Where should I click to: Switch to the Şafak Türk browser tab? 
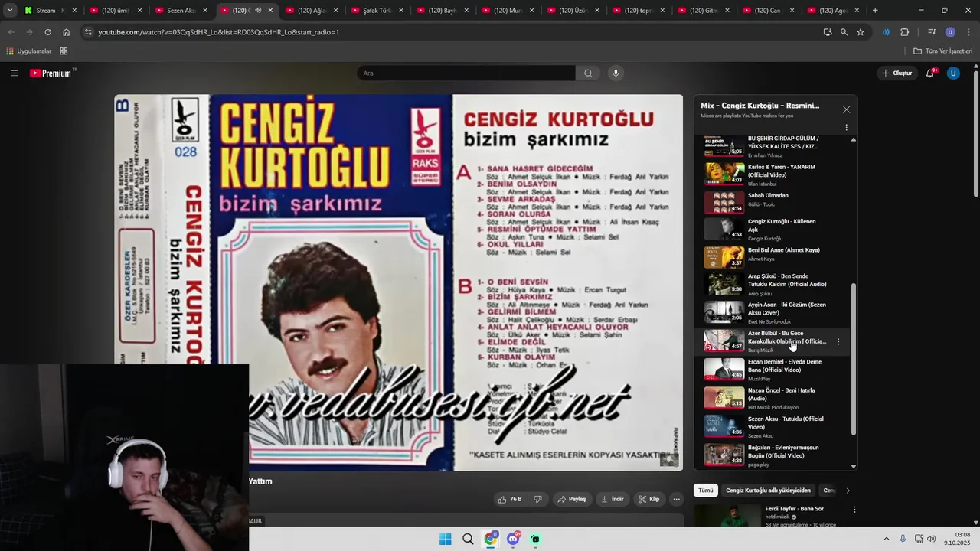click(x=377, y=11)
